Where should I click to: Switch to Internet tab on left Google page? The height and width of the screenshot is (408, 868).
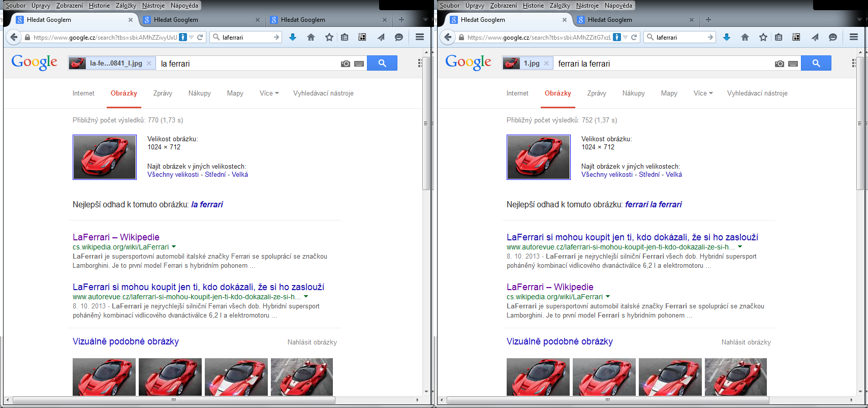(x=83, y=93)
